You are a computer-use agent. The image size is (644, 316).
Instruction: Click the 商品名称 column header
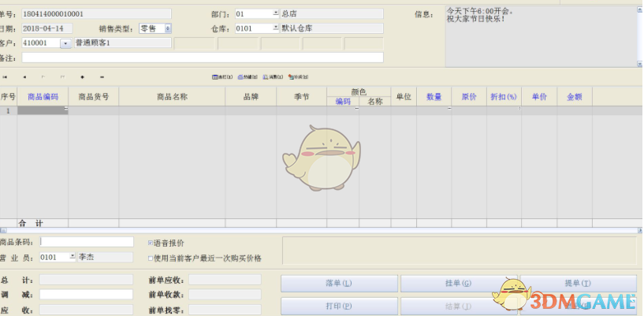coord(172,97)
